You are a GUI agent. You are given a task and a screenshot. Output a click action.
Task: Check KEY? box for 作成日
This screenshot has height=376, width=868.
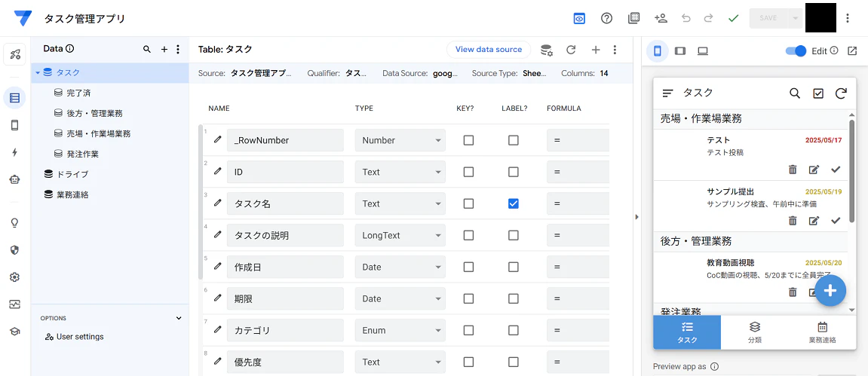tap(468, 267)
